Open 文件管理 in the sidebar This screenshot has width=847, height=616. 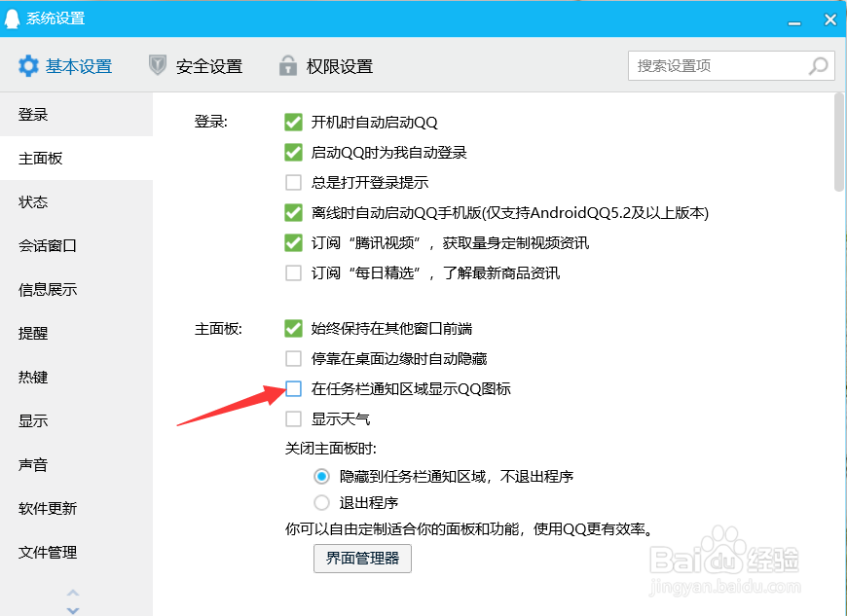tap(76, 553)
